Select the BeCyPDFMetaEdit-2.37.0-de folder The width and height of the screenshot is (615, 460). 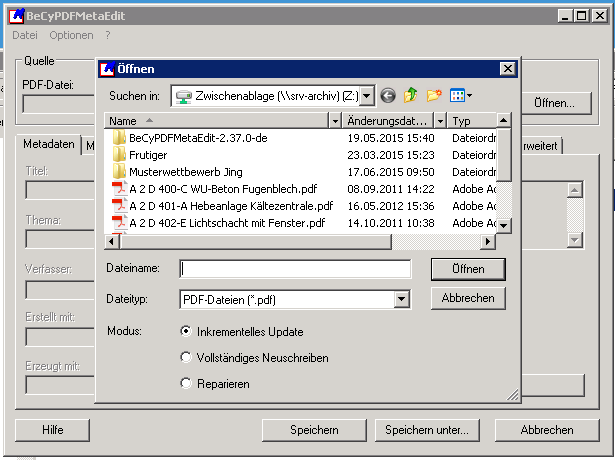[200, 137]
